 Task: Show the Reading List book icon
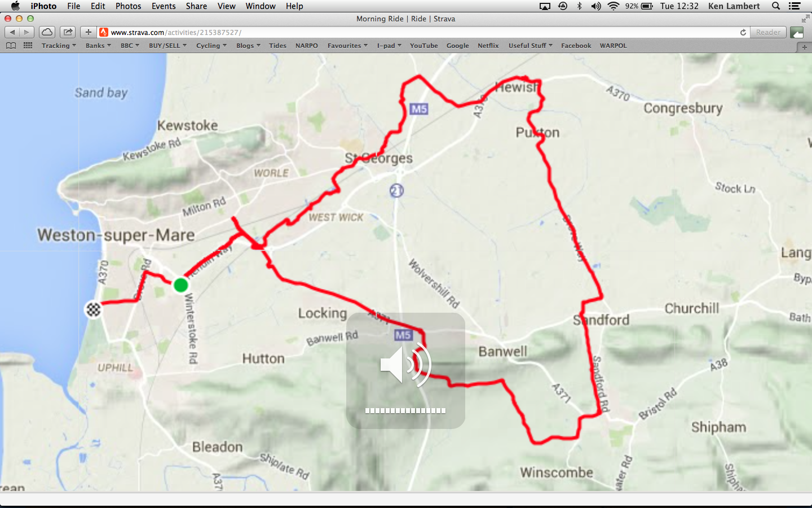click(11, 46)
